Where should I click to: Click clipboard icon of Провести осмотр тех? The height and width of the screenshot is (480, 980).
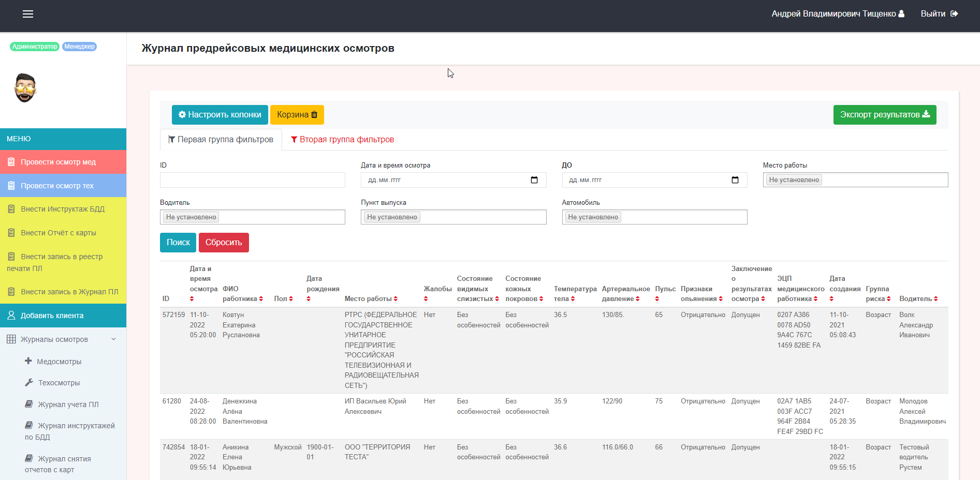[11, 186]
